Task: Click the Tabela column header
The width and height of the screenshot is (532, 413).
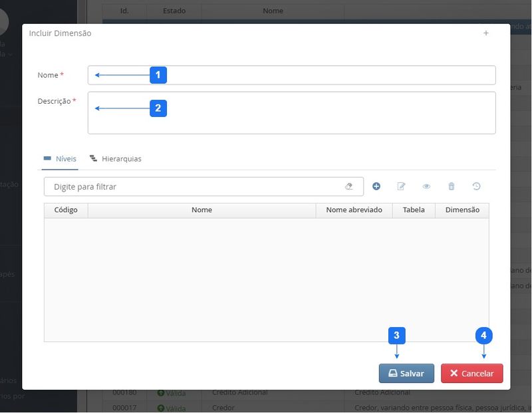Action: click(414, 210)
